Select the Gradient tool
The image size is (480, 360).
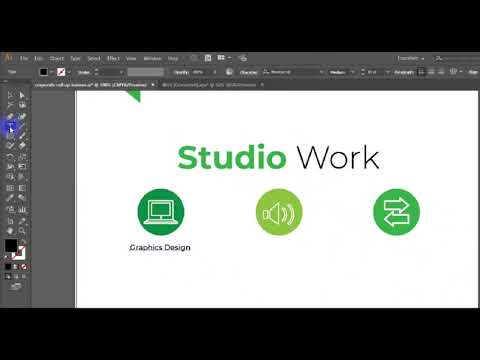[22, 188]
